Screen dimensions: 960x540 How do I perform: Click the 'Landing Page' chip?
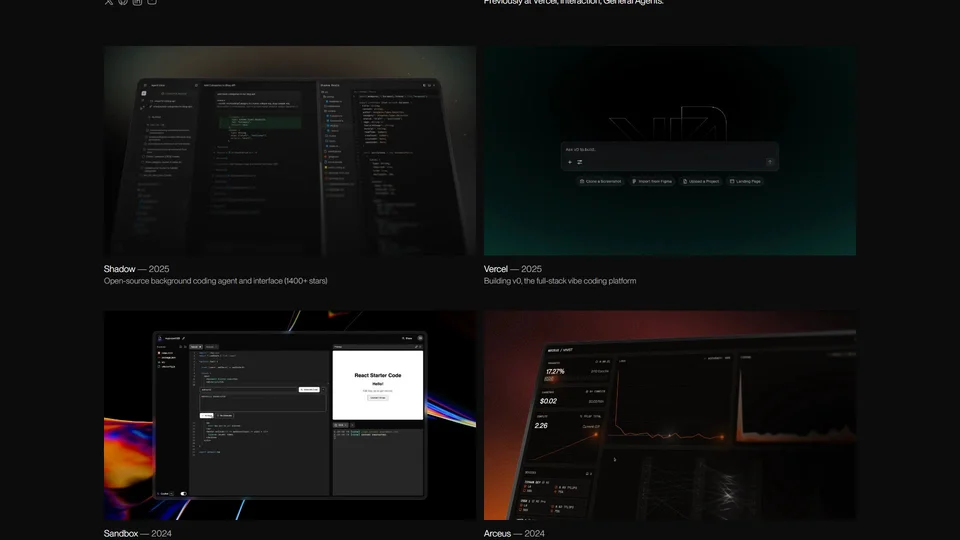[745, 181]
